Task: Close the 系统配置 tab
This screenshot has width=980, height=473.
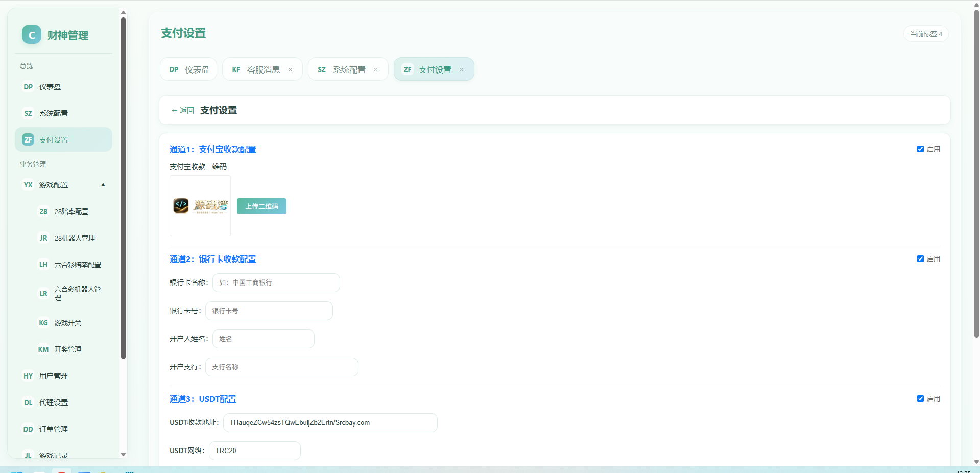Action: [x=376, y=69]
